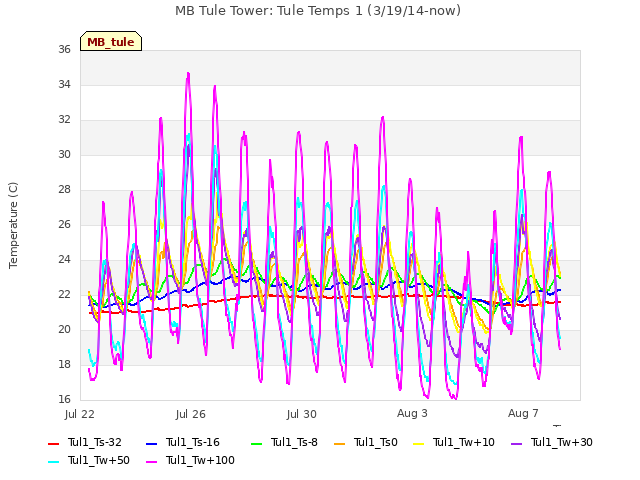640x480 pixels.
Task: Click the 20 y-axis tick label
Action: 64,329
